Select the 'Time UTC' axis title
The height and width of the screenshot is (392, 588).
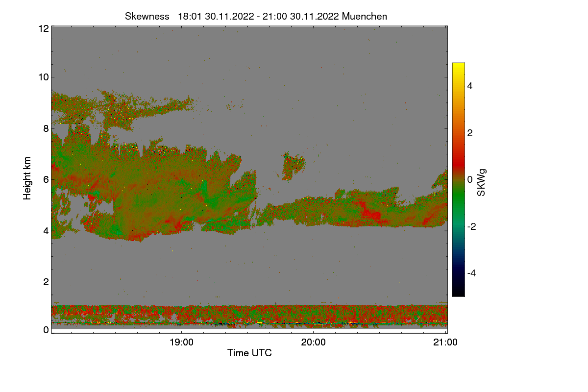(x=249, y=353)
